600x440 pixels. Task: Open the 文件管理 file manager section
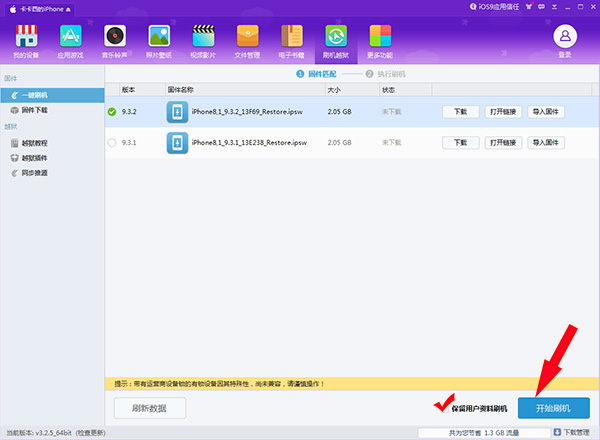[x=247, y=41]
